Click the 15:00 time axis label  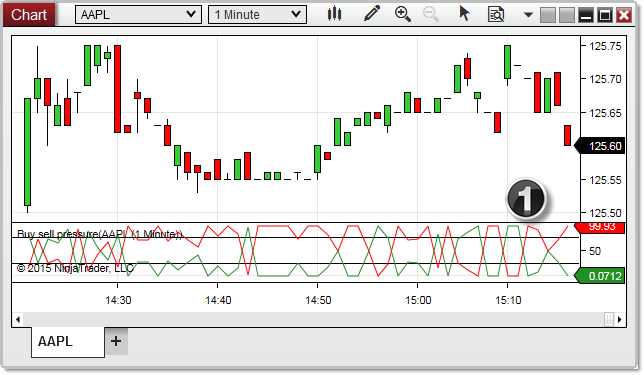tap(418, 300)
